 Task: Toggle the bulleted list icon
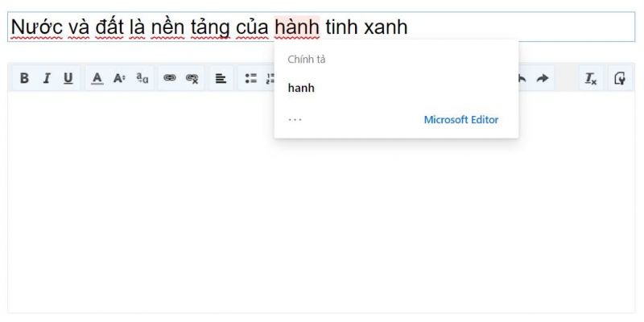click(250, 78)
